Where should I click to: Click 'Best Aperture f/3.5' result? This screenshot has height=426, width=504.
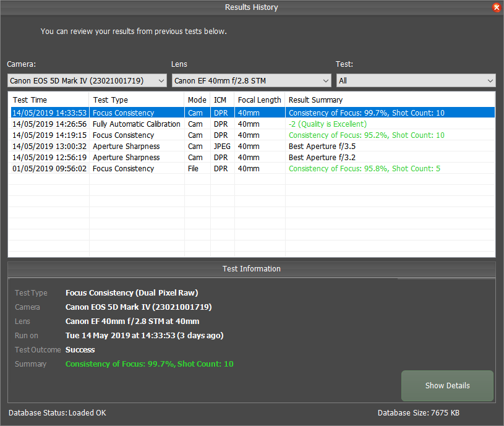click(x=322, y=146)
